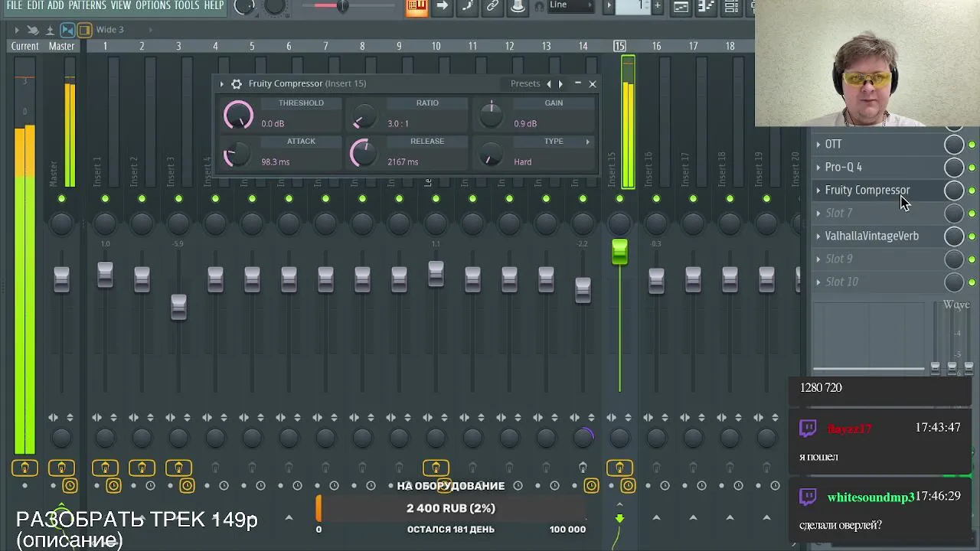Click the arm recording icon on track 1
Screen dimensions: 980x551
[105, 468]
